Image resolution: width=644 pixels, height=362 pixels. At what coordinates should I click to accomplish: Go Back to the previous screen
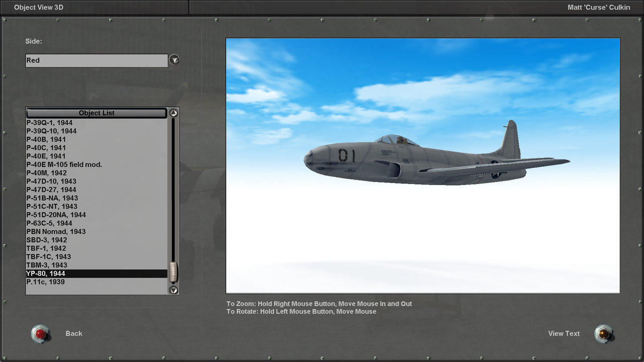click(x=73, y=333)
